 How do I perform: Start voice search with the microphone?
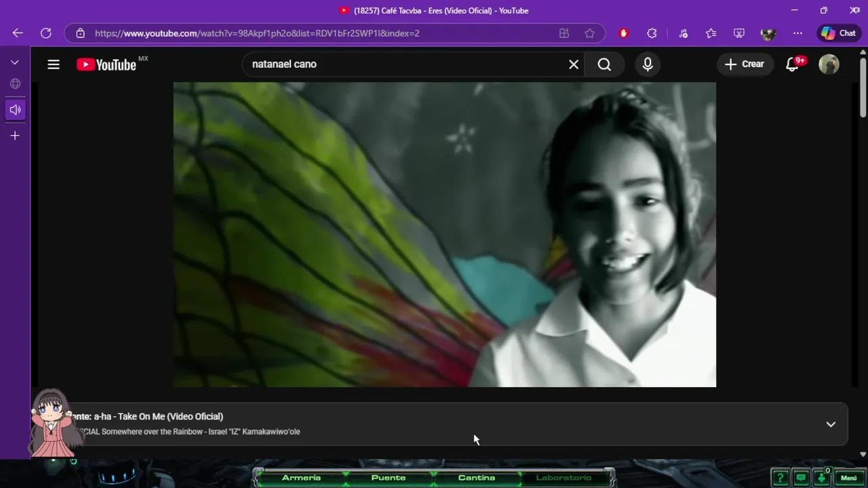648,64
